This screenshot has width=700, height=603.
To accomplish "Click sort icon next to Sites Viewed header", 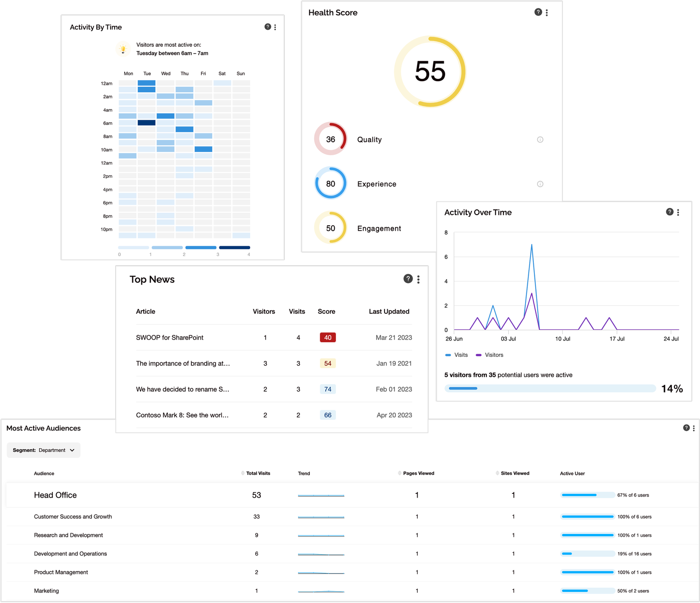I will 497,473.
